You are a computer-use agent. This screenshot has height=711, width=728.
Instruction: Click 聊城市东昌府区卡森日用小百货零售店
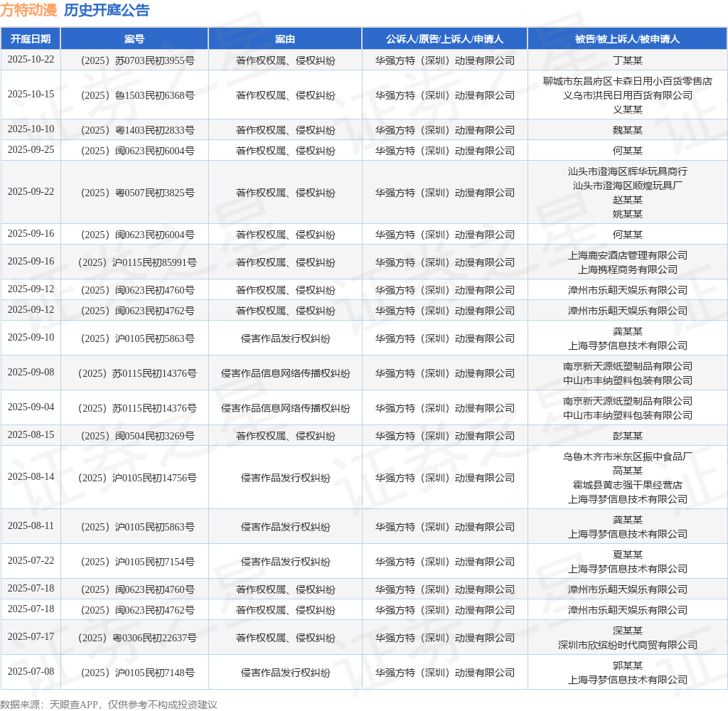pos(627,81)
